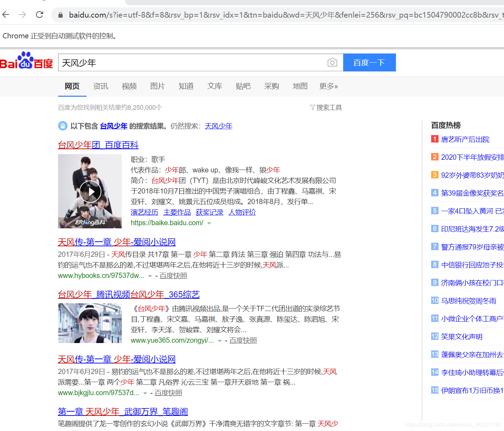Open www.hybooks.cn/97537dw... URL link

101,276
